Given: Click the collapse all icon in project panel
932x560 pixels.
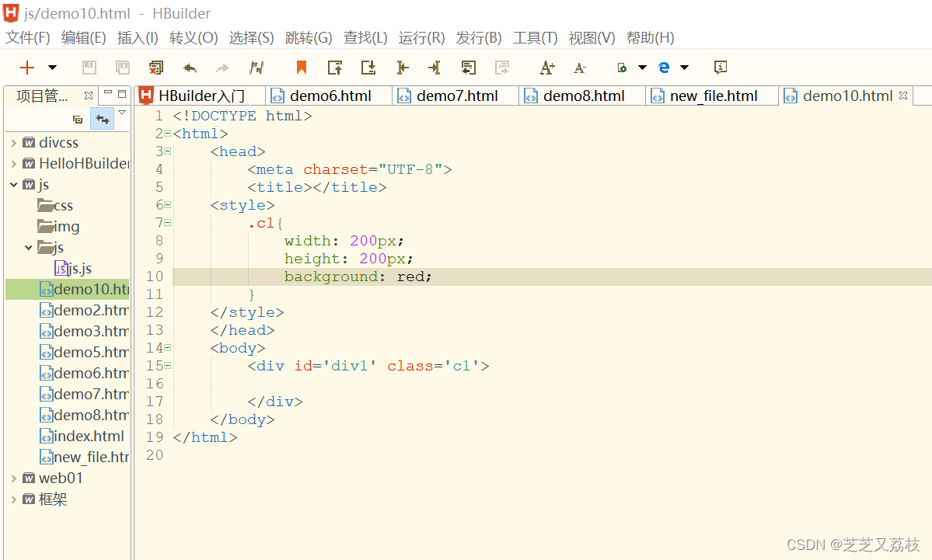Looking at the screenshot, I should pyautogui.click(x=77, y=120).
